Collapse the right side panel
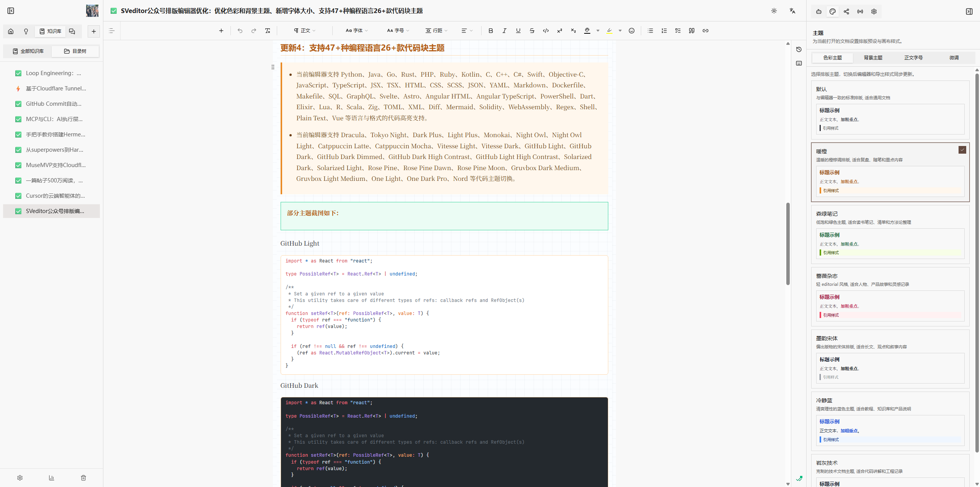980x487 pixels. tap(969, 11)
